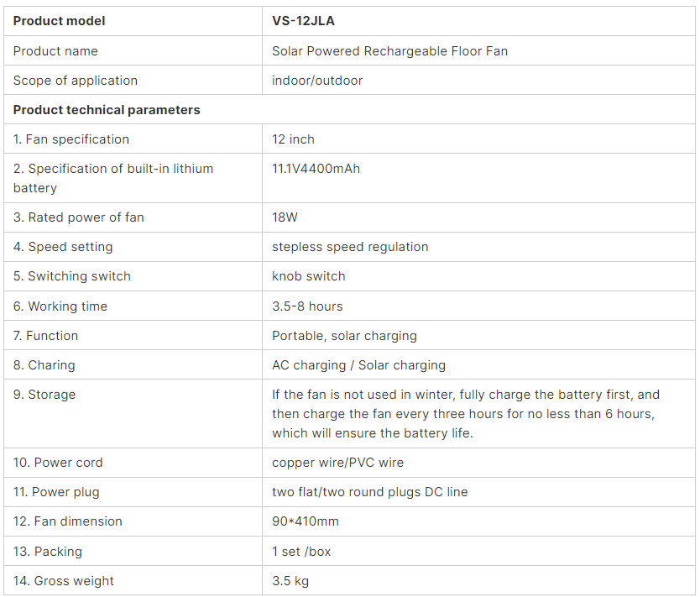Click the Product model header cell
Image resolution: width=700 pixels, height=597 pixels.
pyautogui.click(x=133, y=21)
